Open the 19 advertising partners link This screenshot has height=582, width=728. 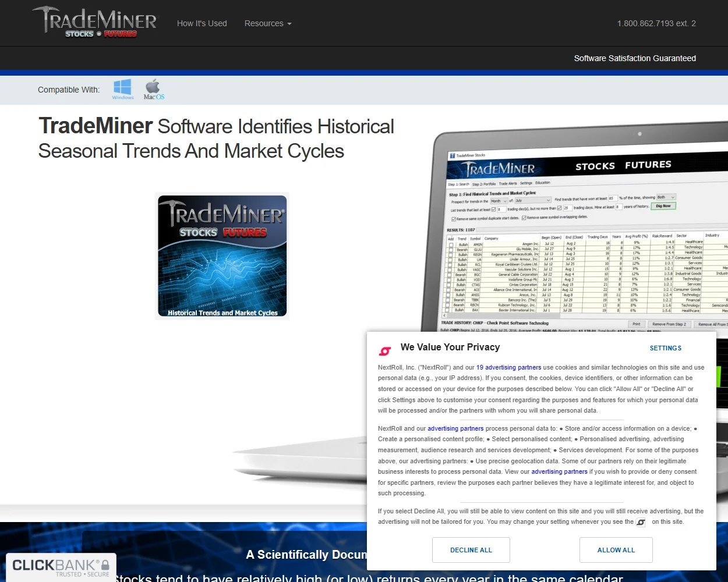coord(508,367)
